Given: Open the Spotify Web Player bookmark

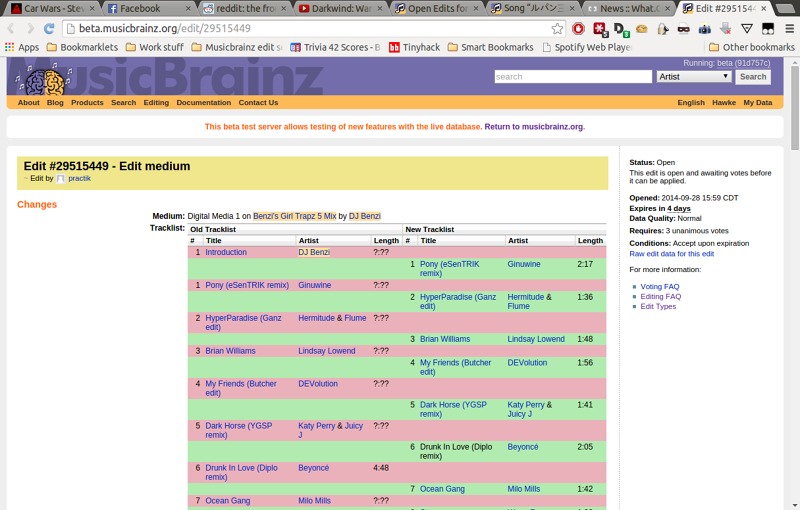Looking at the screenshot, I should [x=587, y=47].
